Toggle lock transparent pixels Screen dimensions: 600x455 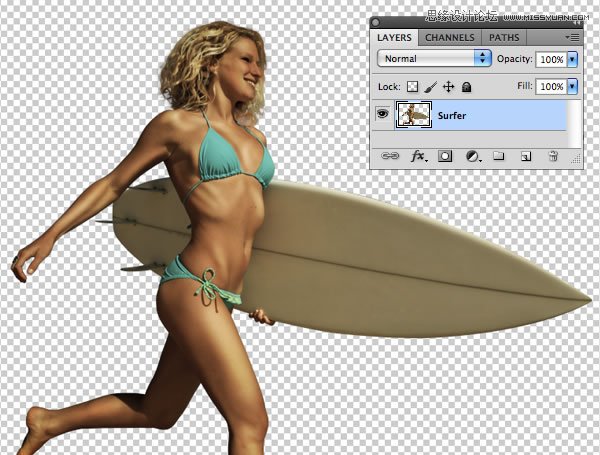(412, 87)
